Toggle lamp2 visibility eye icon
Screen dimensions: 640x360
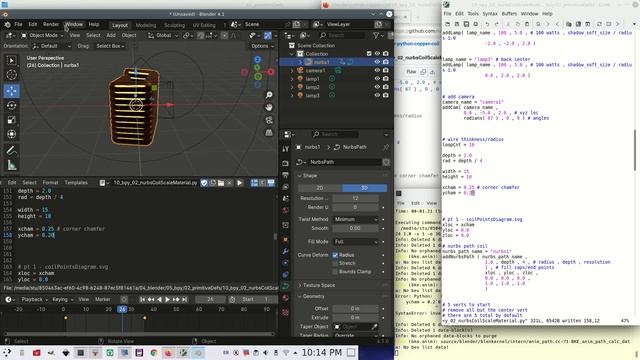tap(377, 87)
